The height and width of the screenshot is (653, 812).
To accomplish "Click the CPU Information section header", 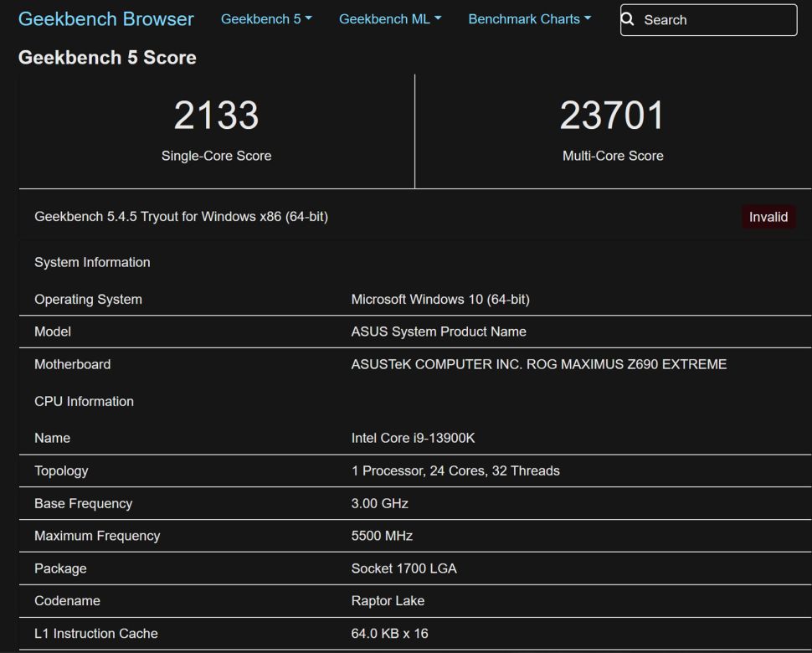I will (84, 401).
